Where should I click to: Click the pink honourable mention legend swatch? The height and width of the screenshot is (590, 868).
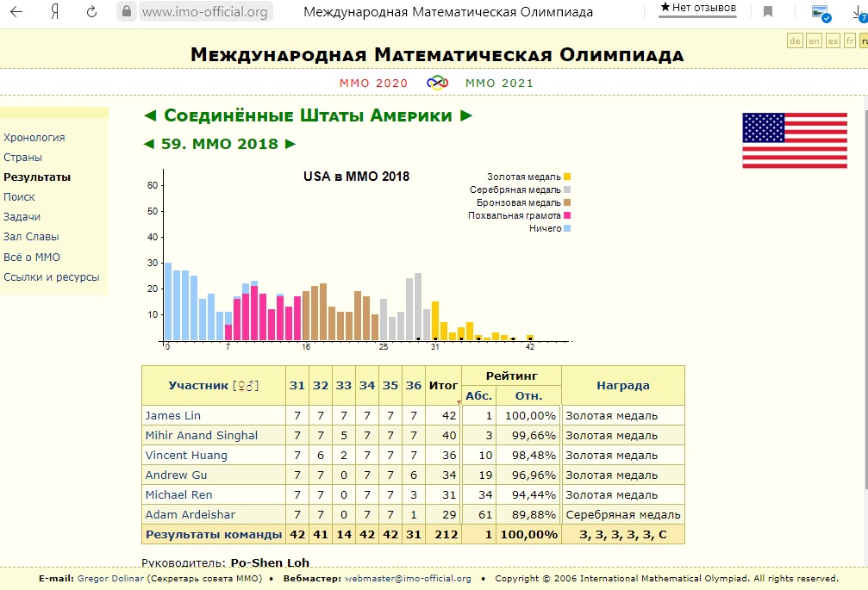[567, 215]
